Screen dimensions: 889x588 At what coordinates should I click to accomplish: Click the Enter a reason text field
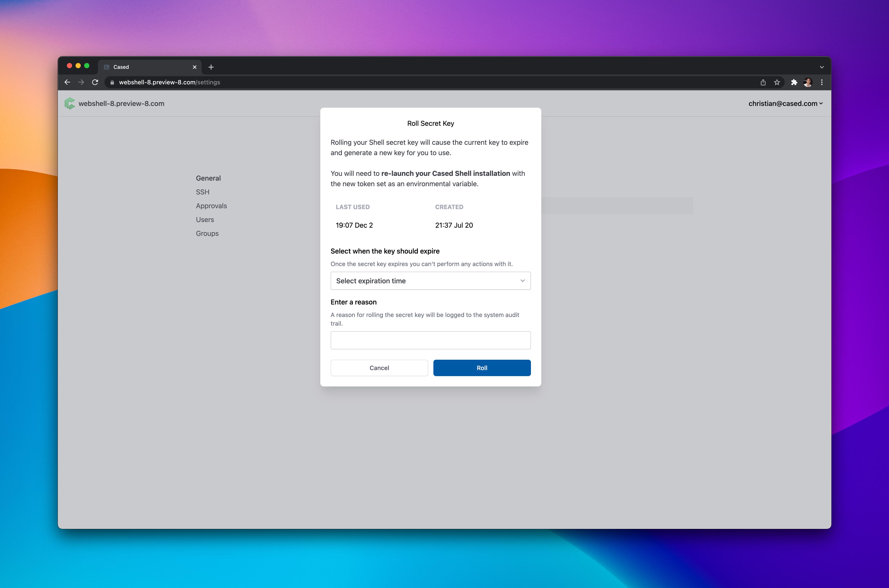tap(431, 340)
